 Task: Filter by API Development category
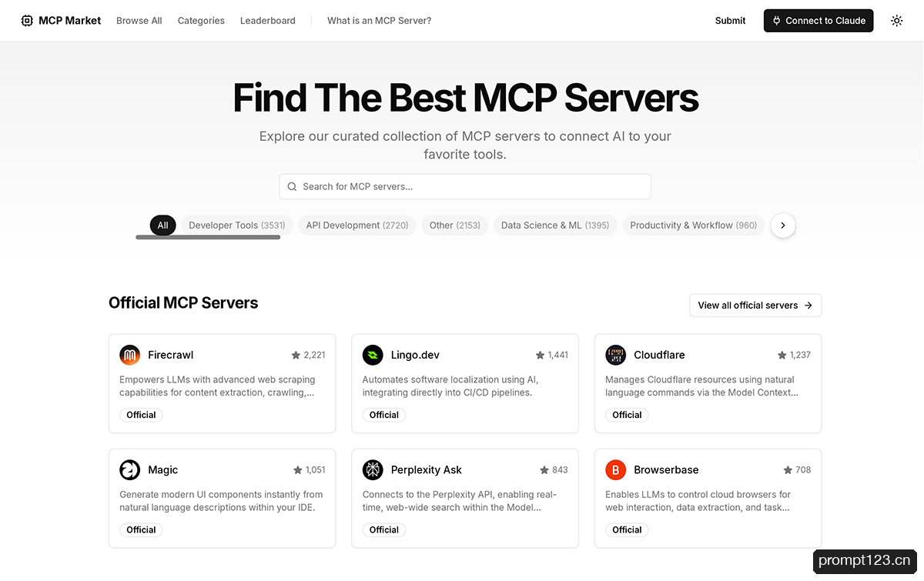pos(357,225)
